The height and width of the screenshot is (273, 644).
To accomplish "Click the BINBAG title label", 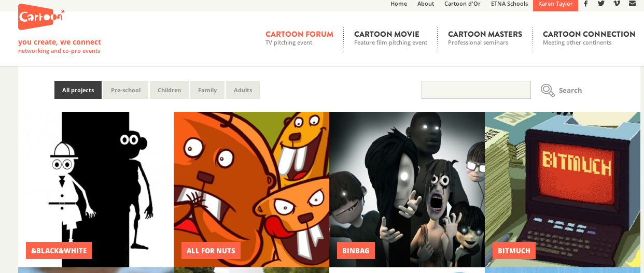I will (356, 251).
